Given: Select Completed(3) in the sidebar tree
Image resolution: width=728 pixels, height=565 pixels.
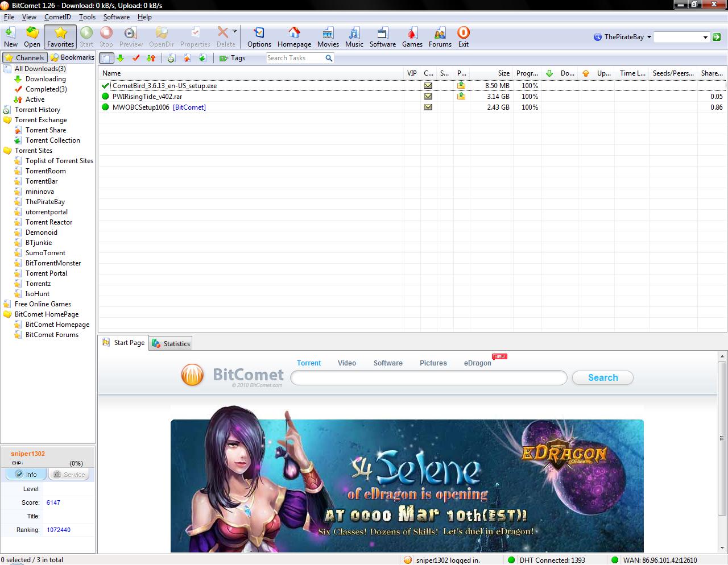Looking at the screenshot, I should (x=46, y=89).
